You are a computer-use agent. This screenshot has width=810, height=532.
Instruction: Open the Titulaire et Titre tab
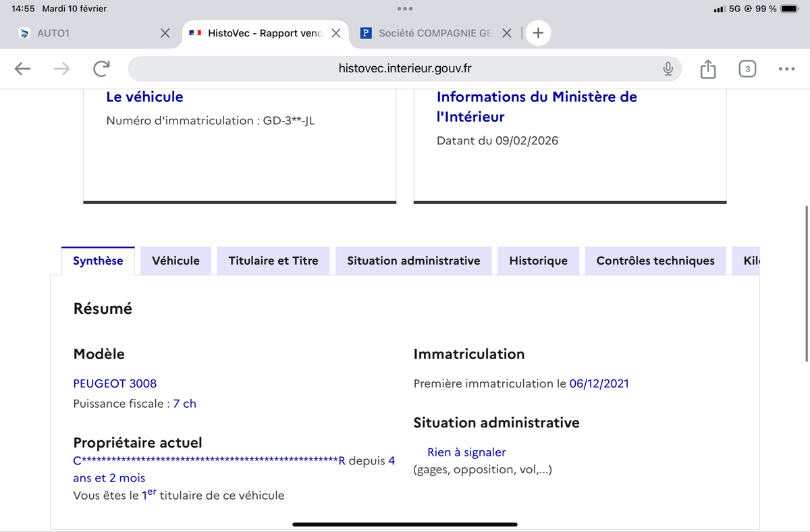[x=273, y=261]
